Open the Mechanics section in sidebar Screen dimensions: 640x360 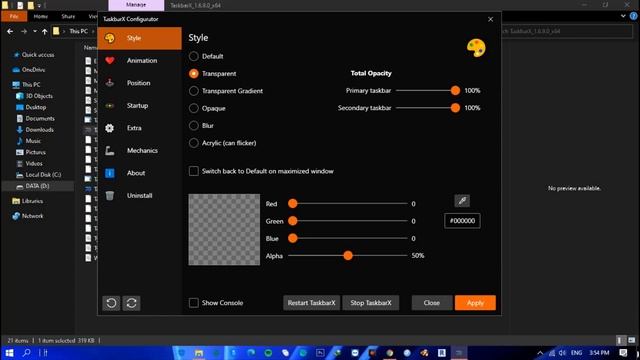pos(140,151)
